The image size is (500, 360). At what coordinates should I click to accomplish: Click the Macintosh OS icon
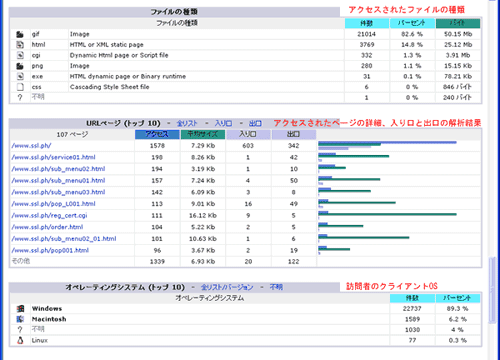pos(20,319)
